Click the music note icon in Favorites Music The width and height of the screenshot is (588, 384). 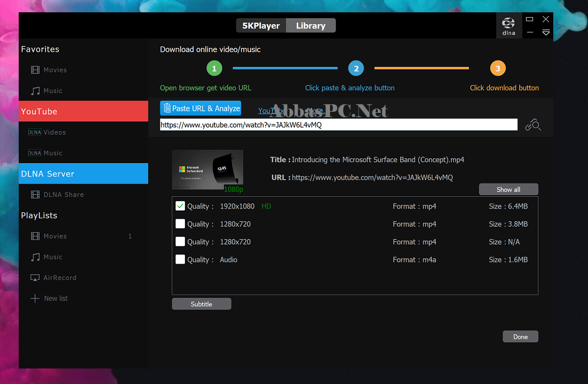pyautogui.click(x=35, y=91)
